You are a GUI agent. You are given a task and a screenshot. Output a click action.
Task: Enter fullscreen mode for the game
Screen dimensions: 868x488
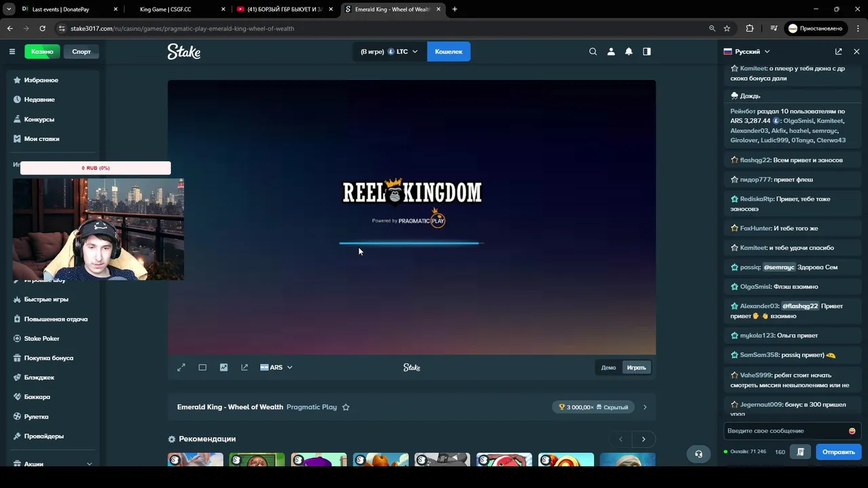pos(181,367)
